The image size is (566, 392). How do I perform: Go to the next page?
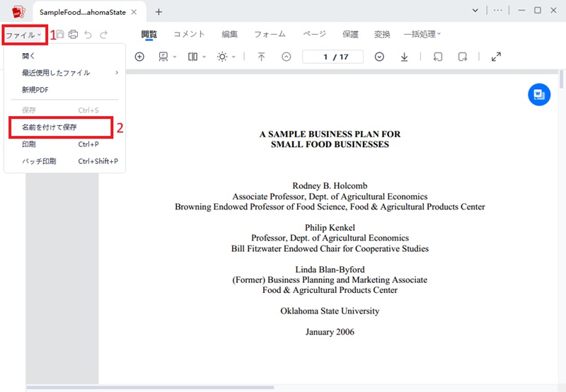[379, 57]
